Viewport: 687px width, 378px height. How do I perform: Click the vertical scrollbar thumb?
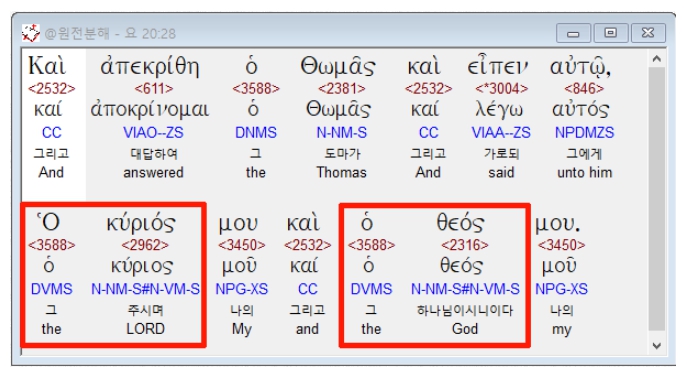point(656,199)
